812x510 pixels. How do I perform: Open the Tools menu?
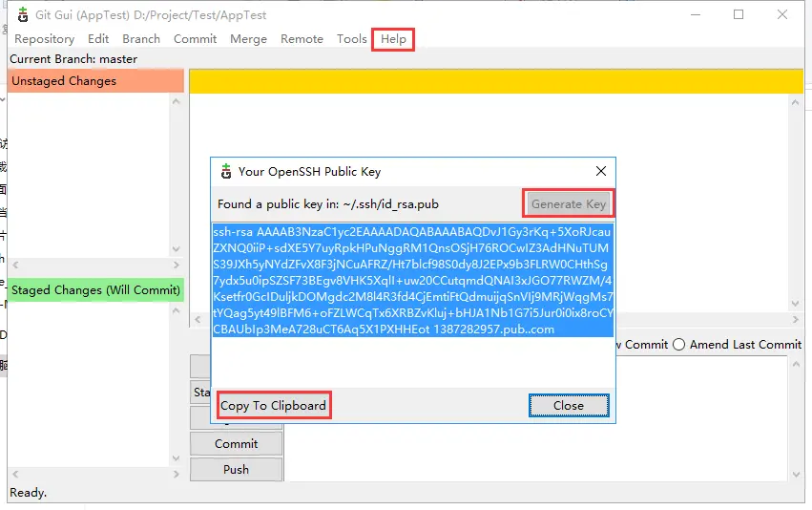point(352,39)
